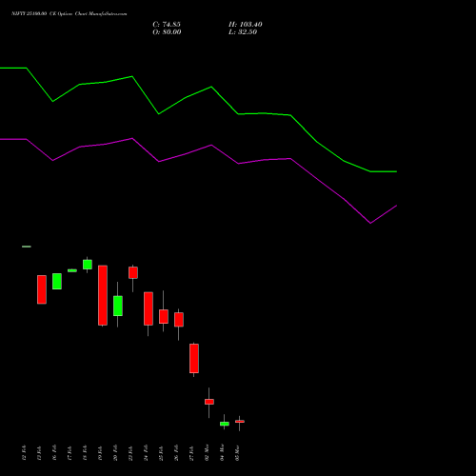Select the 05 Mar date label
476x476 pixels.
[x=237, y=453]
